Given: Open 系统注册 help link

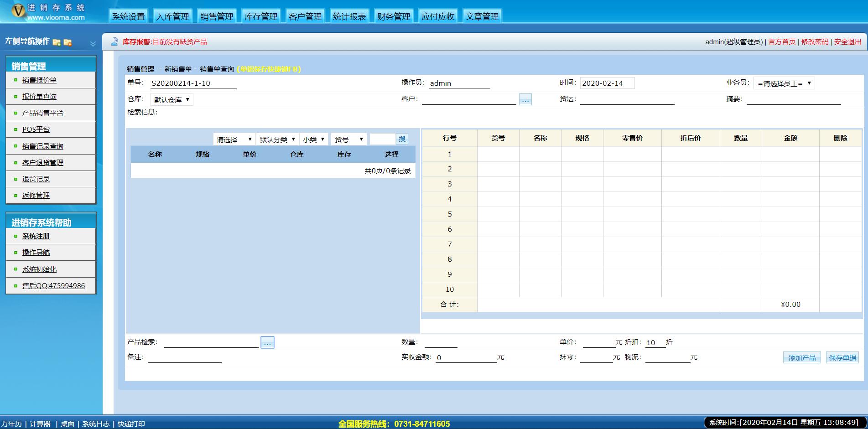Looking at the screenshot, I should (36, 236).
